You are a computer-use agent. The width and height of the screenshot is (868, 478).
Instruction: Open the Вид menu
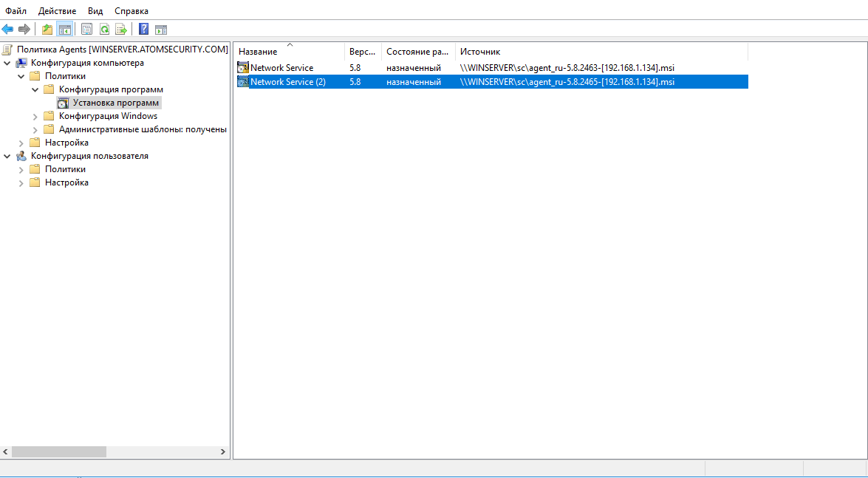pos(95,10)
